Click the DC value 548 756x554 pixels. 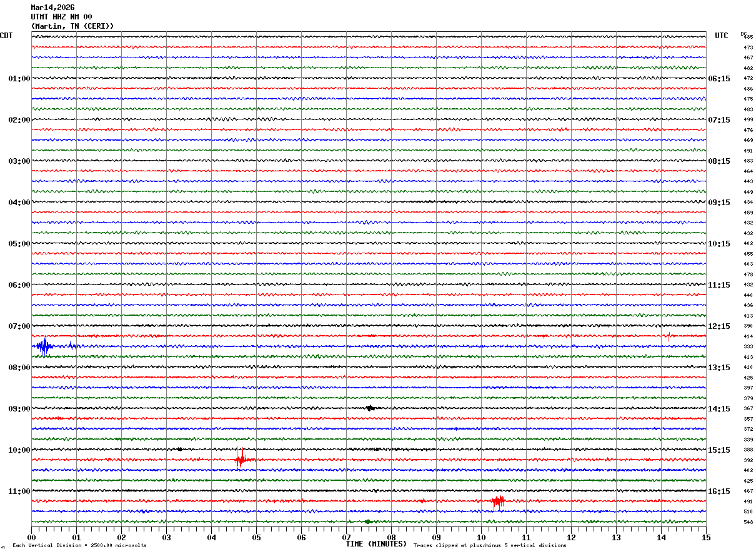(x=748, y=522)
